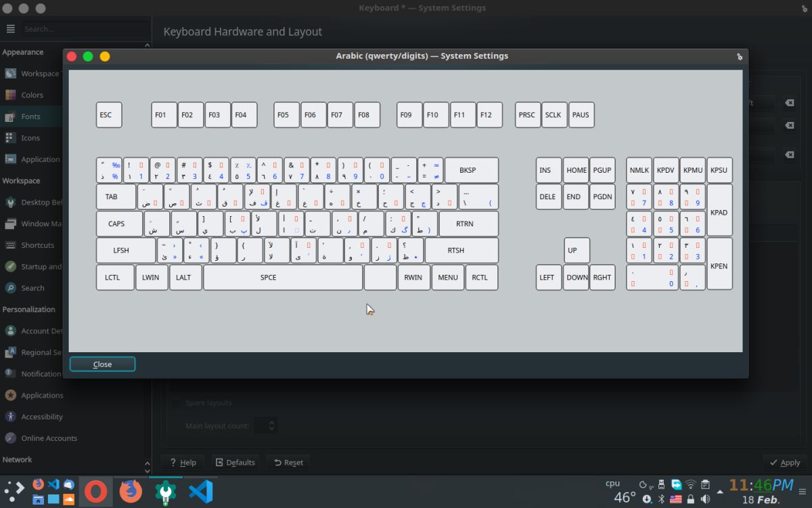
Task: Click the clock showing 11:46 PM
Action: tap(761, 486)
